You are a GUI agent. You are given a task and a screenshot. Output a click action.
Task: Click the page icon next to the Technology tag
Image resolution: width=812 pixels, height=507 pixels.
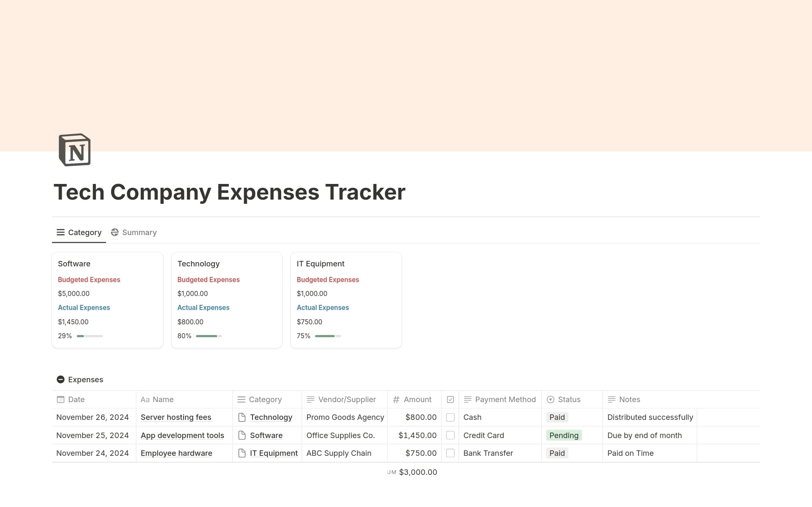pos(241,417)
